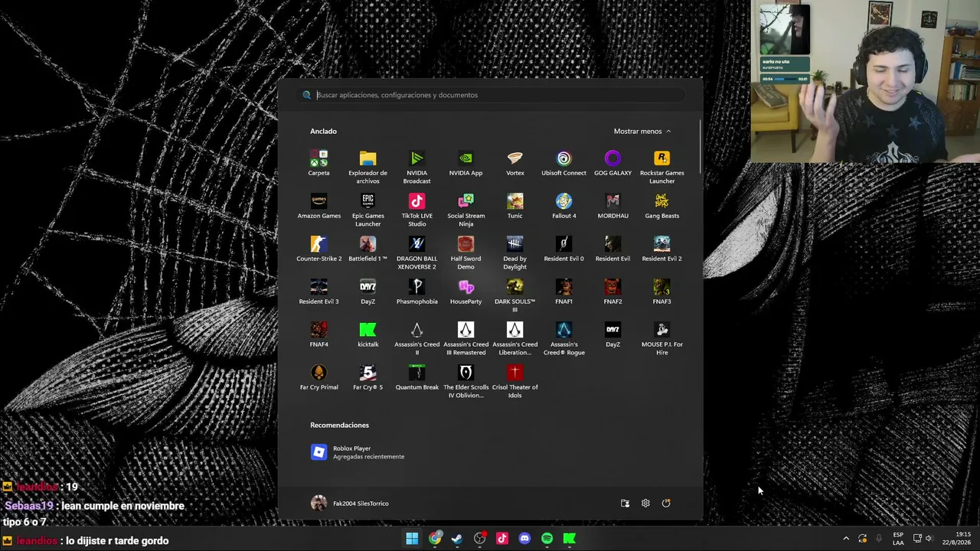The width and height of the screenshot is (980, 551).
Task: Open Assassin's Creed III Remastered
Action: (x=465, y=339)
